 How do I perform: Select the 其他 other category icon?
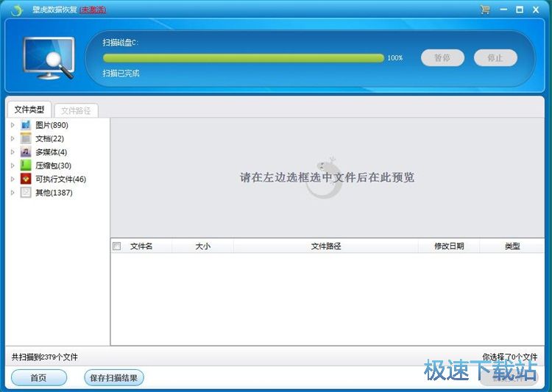[26, 193]
